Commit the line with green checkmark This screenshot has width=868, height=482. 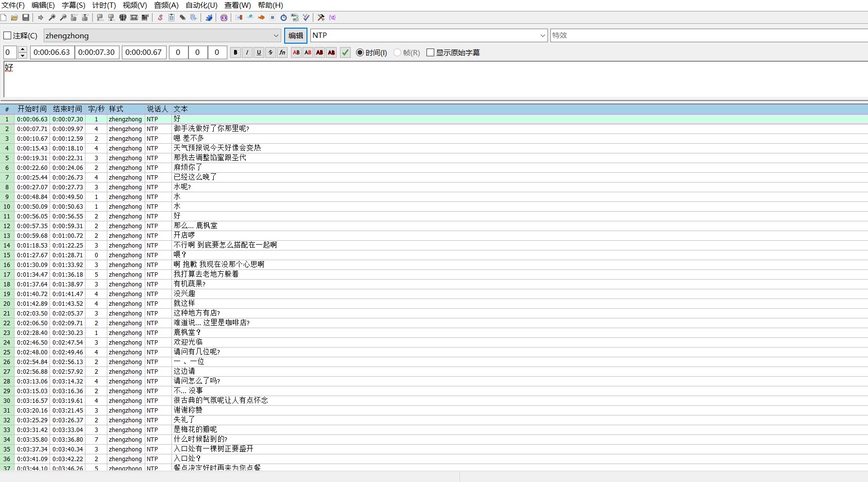345,52
